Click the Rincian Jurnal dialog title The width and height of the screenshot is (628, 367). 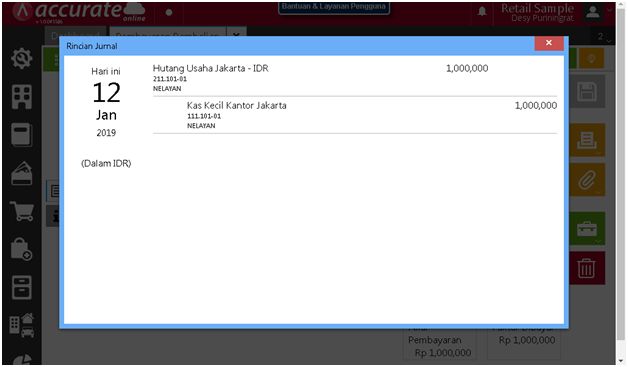point(92,46)
